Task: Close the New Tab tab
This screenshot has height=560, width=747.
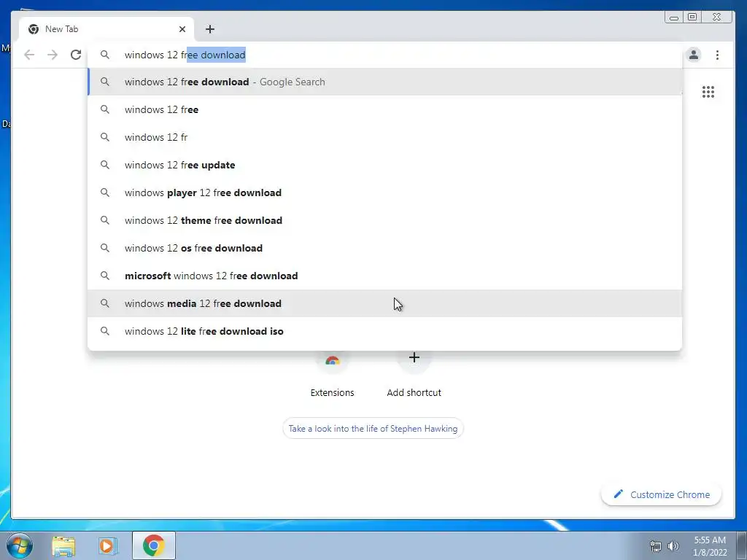Action: pos(182,29)
